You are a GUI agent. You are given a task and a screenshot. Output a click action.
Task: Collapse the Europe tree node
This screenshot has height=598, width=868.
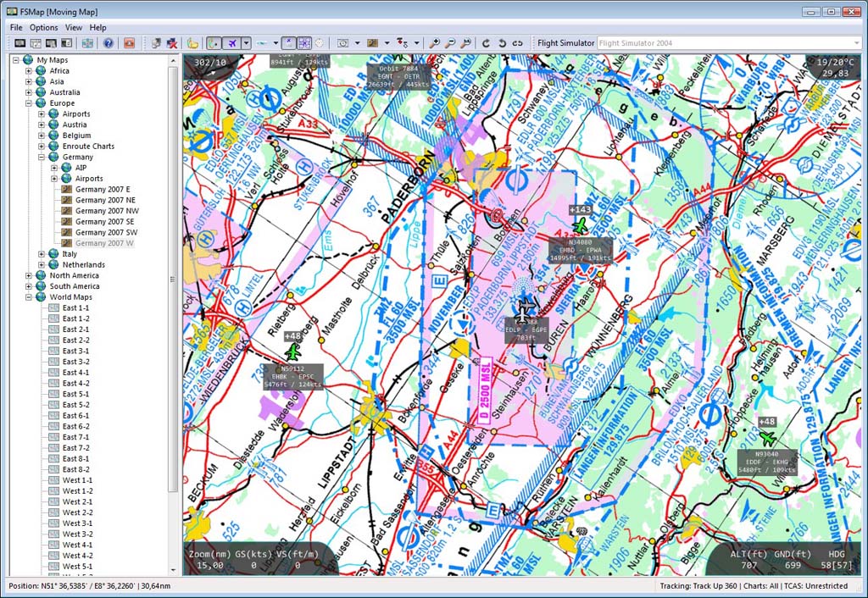coord(28,102)
